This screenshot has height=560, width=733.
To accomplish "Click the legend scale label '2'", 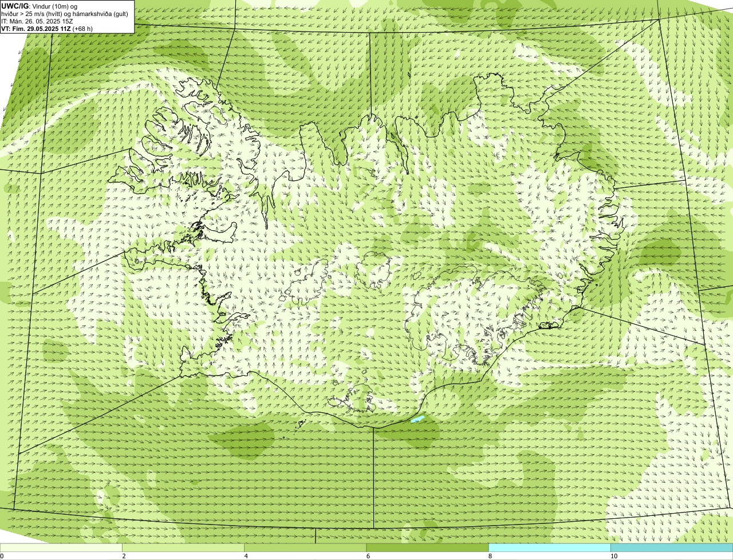I will coord(124,556).
